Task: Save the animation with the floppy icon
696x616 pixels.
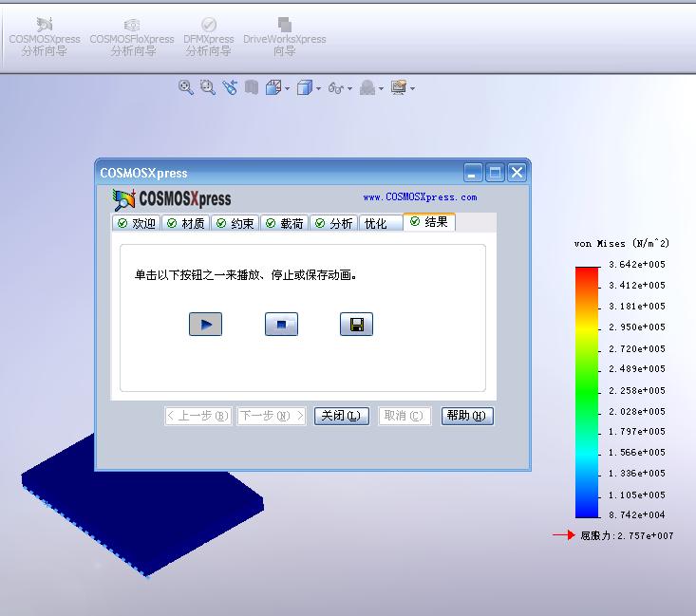Action: click(356, 325)
